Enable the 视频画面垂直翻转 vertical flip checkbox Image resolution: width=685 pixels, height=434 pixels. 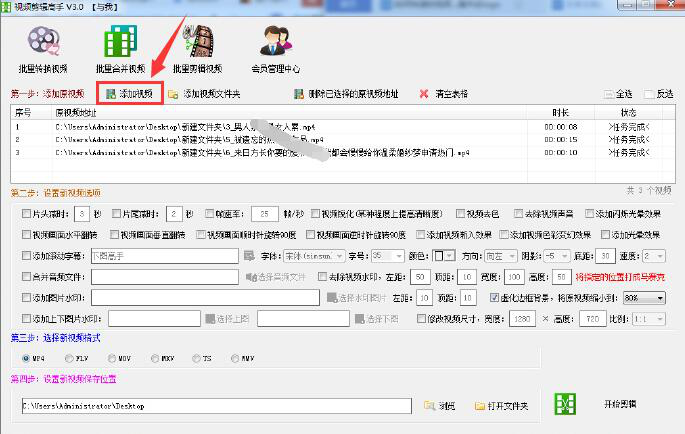(114, 235)
